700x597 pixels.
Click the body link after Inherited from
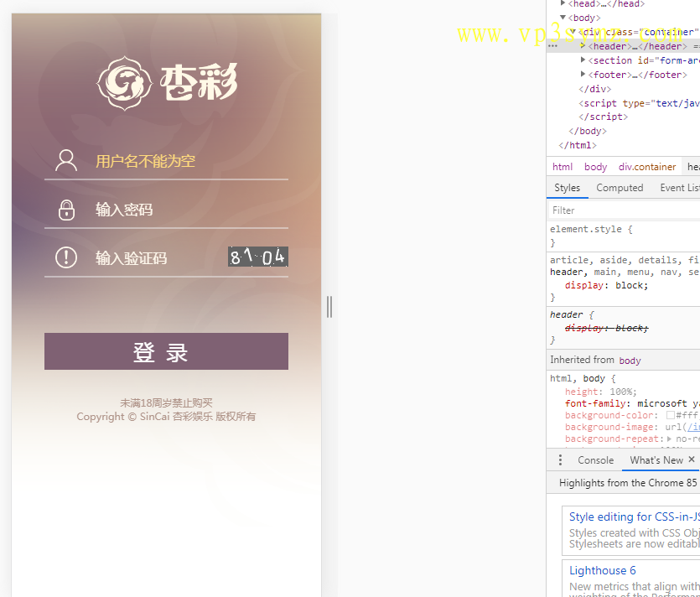coord(630,361)
